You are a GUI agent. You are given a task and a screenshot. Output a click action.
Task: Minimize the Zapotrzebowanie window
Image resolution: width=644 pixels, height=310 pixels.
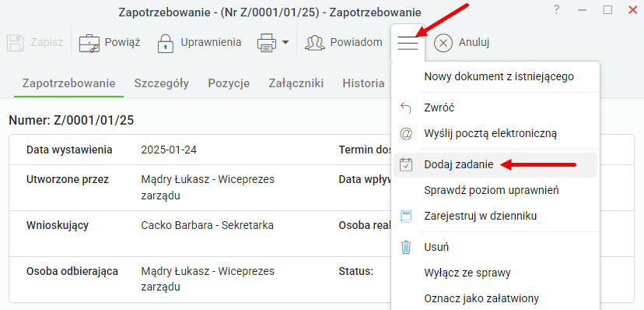pos(582,10)
